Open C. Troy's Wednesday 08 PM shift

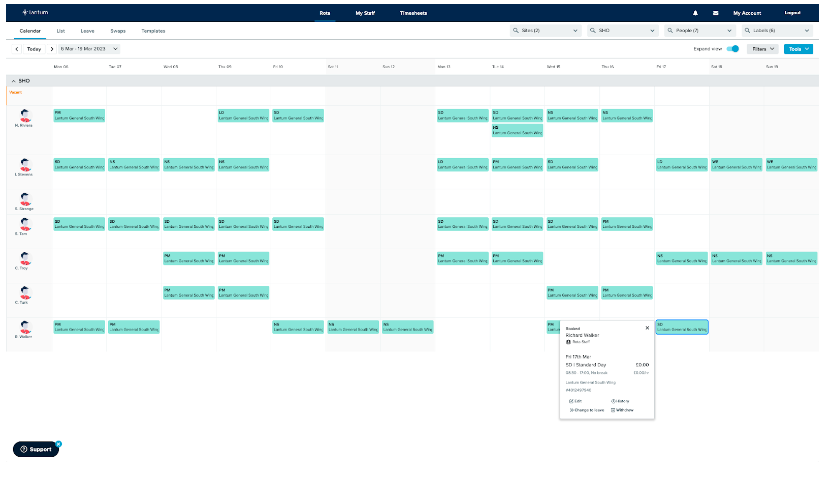tap(189, 258)
